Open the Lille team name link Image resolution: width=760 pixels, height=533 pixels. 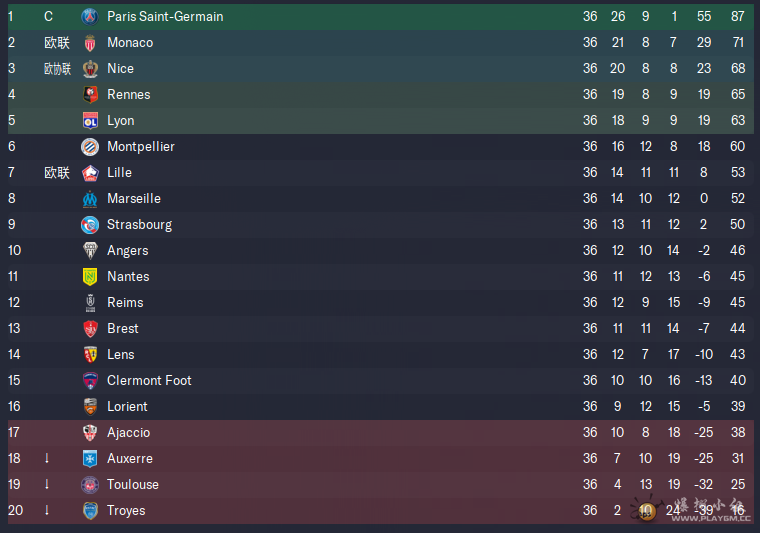pos(119,172)
